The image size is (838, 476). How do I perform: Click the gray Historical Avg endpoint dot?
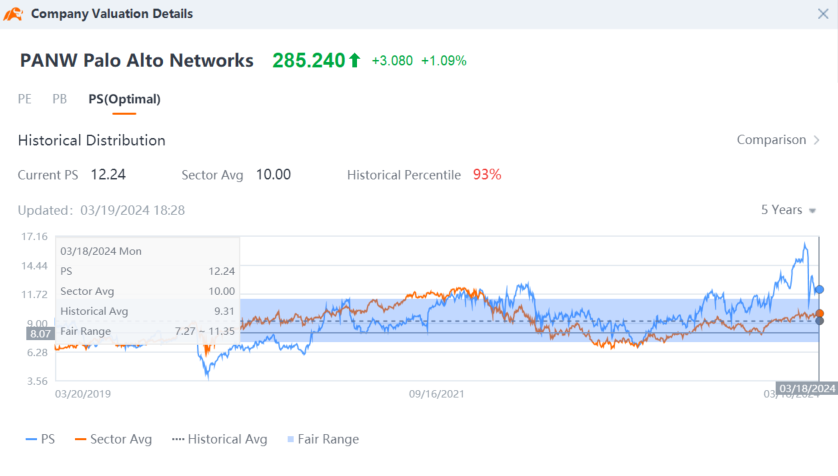pyautogui.click(x=819, y=321)
